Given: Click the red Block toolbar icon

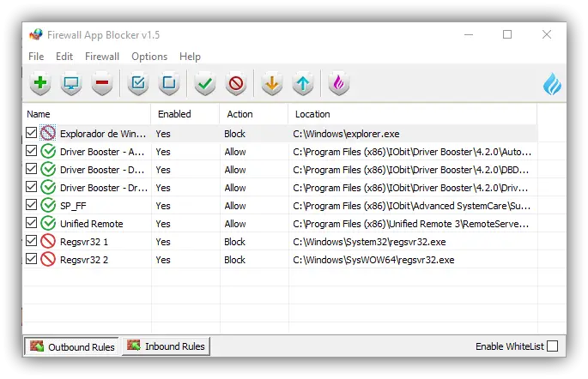Looking at the screenshot, I should pyautogui.click(x=236, y=83).
